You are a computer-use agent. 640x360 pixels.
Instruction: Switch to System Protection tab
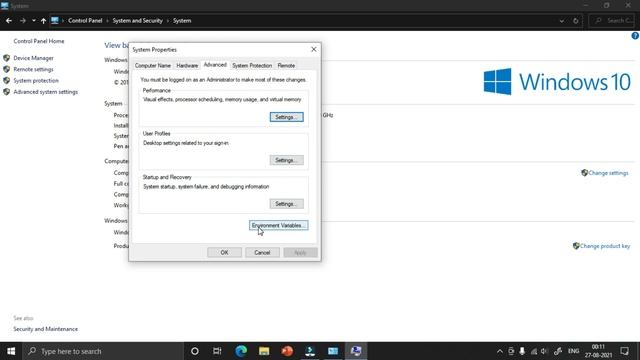tap(252, 65)
